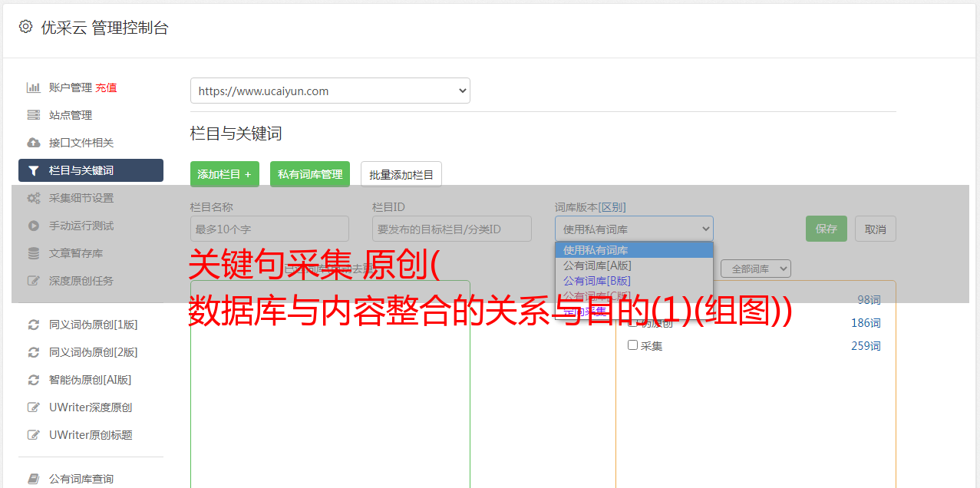
Task: Click the 186词 count link
Action: coord(866,323)
